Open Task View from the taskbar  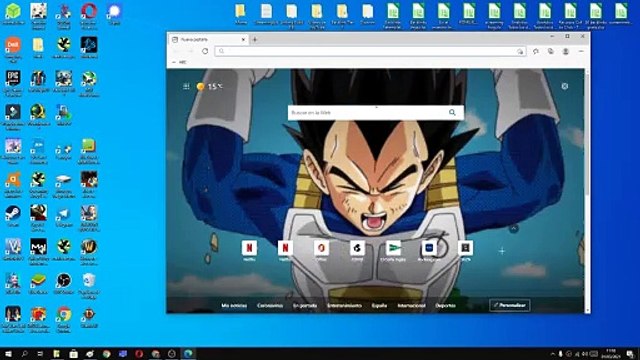(x=40, y=353)
